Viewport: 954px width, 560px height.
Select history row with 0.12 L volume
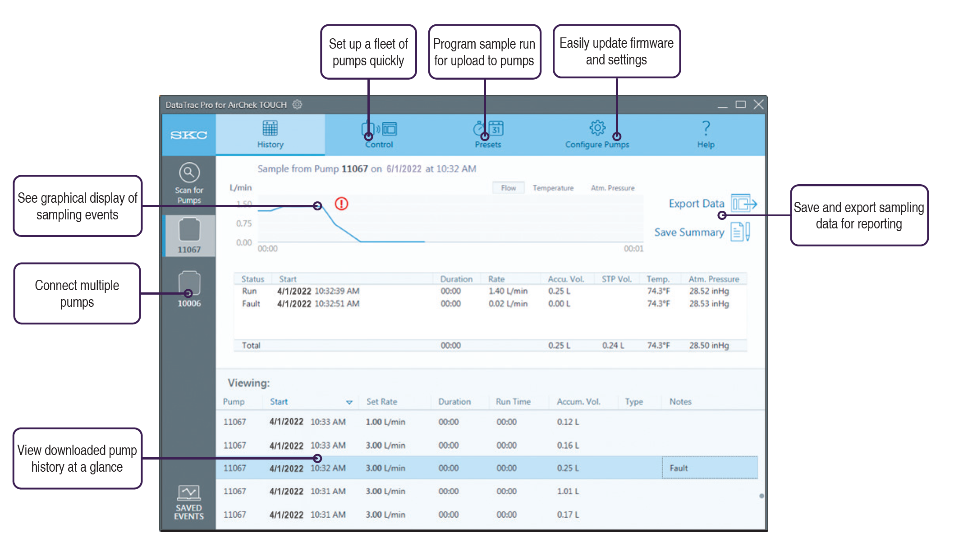tap(488, 422)
